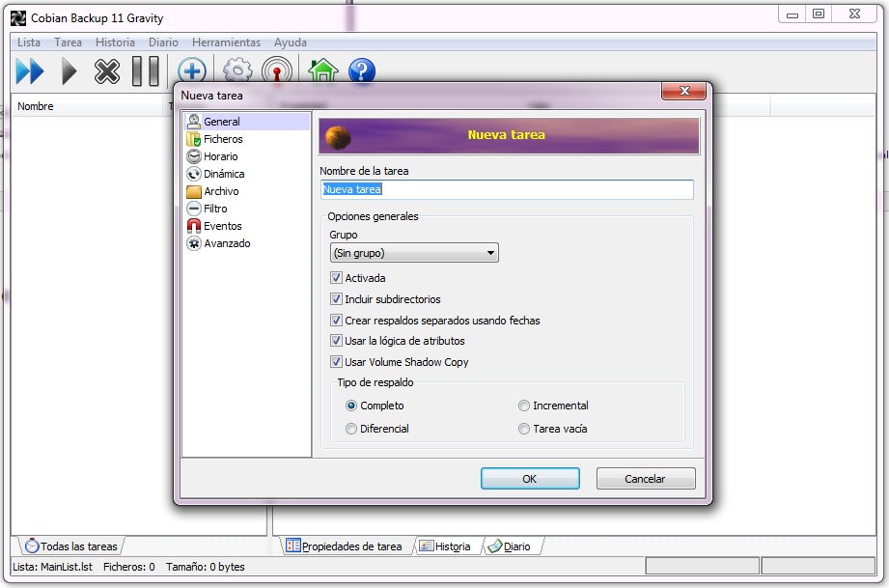The height and width of the screenshot is (588, 889).
Task: Open the Diario menu
Action: pyautogui.click(x=163, y=42)
